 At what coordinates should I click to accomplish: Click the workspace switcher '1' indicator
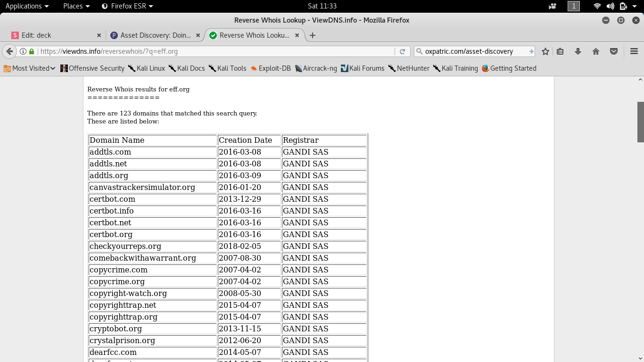click(574, 6)
